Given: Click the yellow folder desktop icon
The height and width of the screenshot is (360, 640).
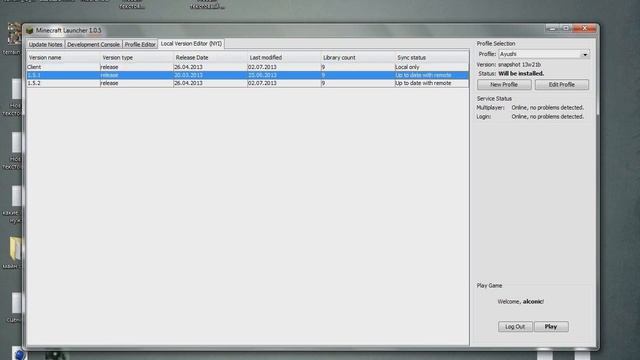Looking at the screenshot, I should point(16,248).
